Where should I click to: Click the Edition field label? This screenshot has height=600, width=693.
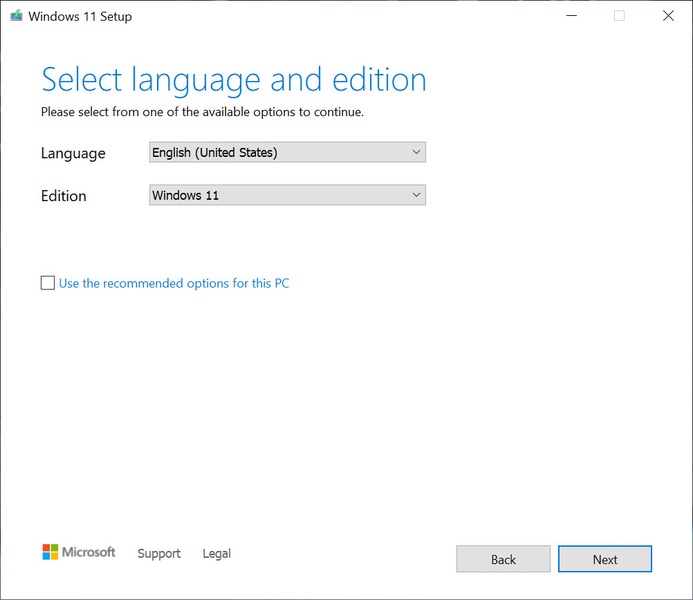(64, 196)
